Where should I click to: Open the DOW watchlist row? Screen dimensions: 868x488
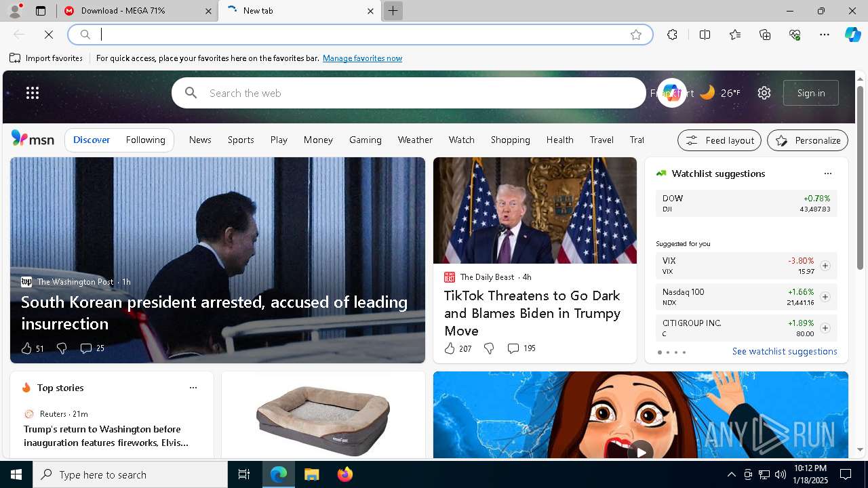coord(747,203)
